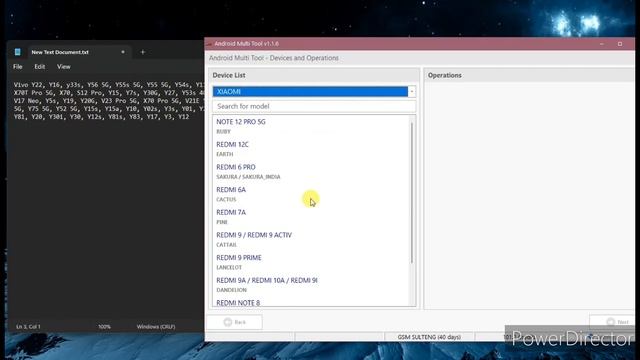The height and width of the screenshot is (360, 640).
Task: Maximize the Android Multi Tool window
Action: [620, 44]
